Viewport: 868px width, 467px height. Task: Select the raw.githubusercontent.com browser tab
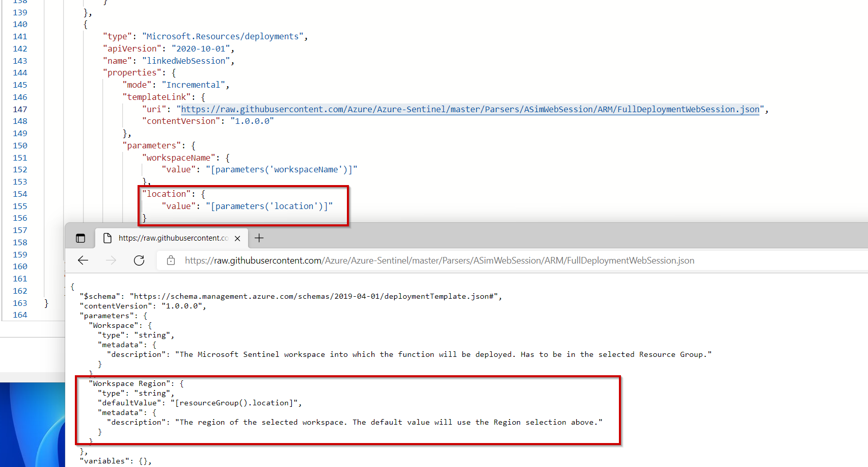173,238
